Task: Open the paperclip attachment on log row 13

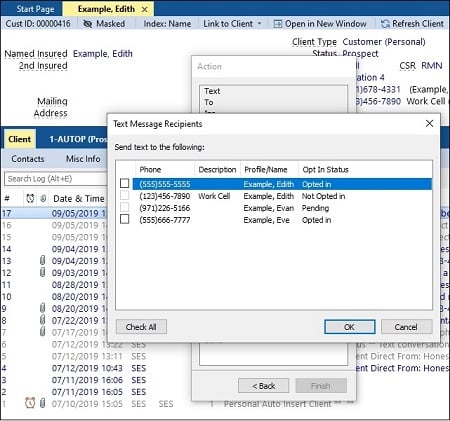Action: click(x=42, y=260)
